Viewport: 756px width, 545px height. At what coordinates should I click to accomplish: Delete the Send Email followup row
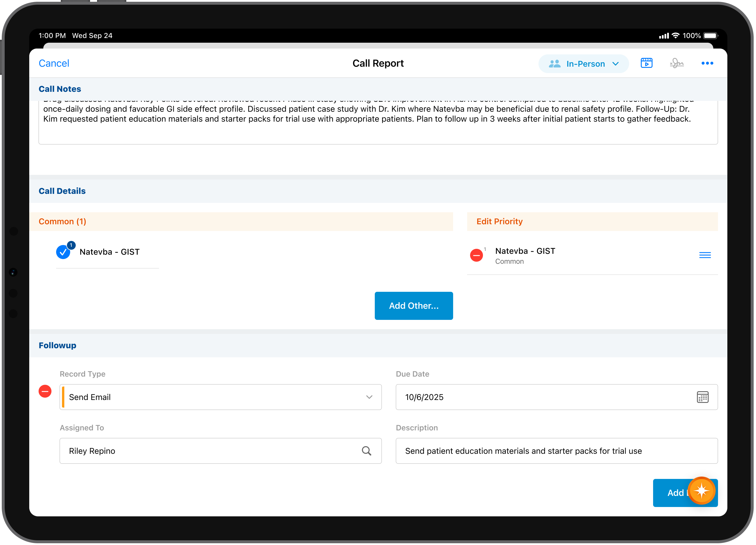45,391
